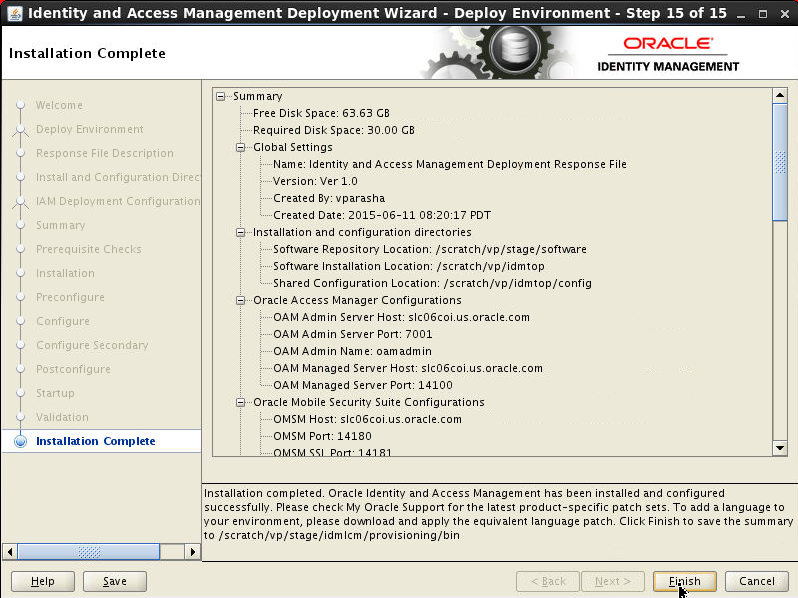The width and height of the screenshot is (798, 598).
Task: Click the steps pane horizontal scrollbar thumb
Action: (x=89, y=552)
